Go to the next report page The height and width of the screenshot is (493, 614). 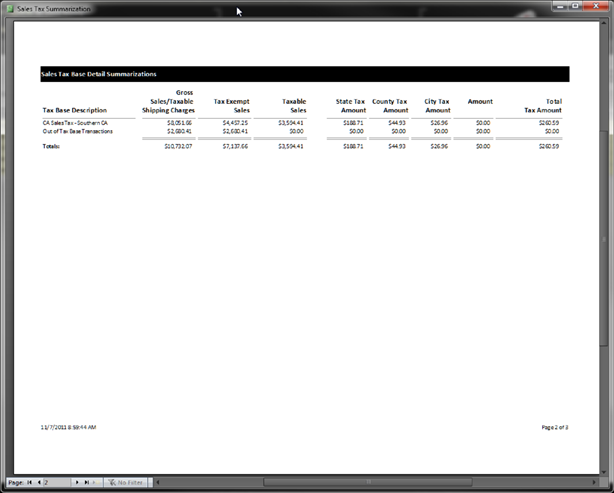tap(77, 482)
